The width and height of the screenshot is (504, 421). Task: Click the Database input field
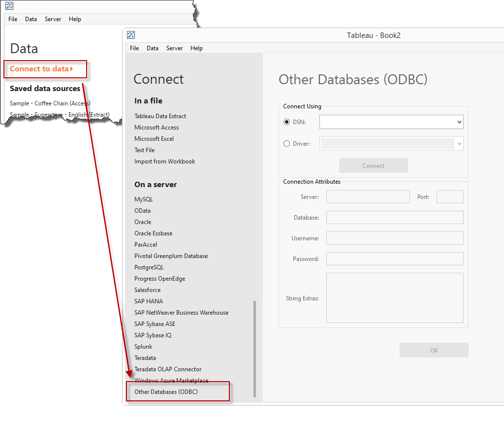pos(395,218)
